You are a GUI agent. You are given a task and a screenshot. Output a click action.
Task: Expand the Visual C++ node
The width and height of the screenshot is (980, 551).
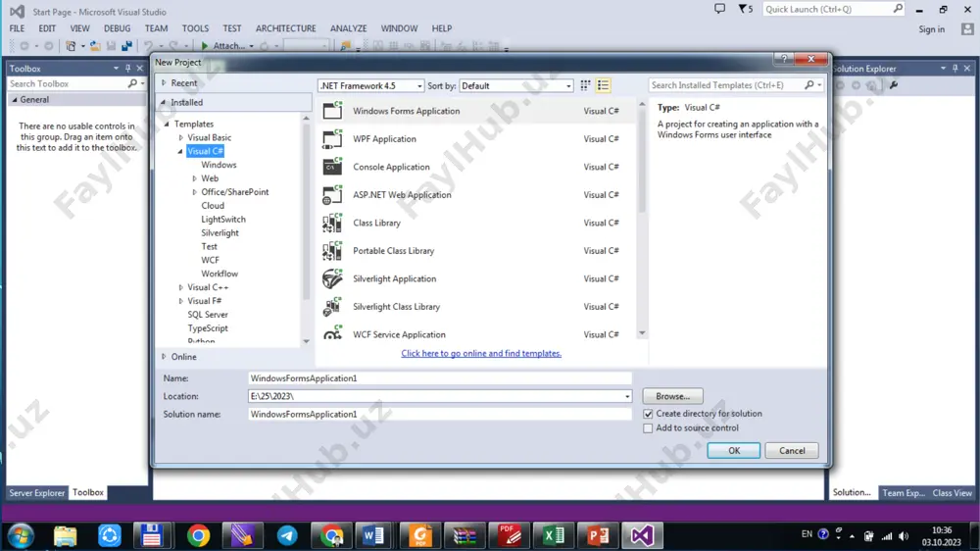pyautogui.click(x=181, y=287)
